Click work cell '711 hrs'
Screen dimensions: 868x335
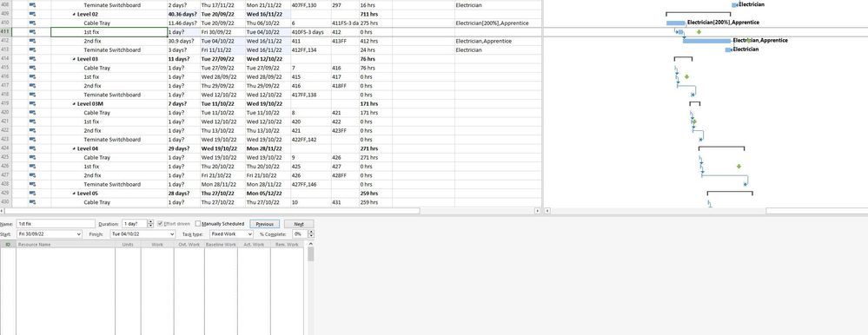coord(375,14)
